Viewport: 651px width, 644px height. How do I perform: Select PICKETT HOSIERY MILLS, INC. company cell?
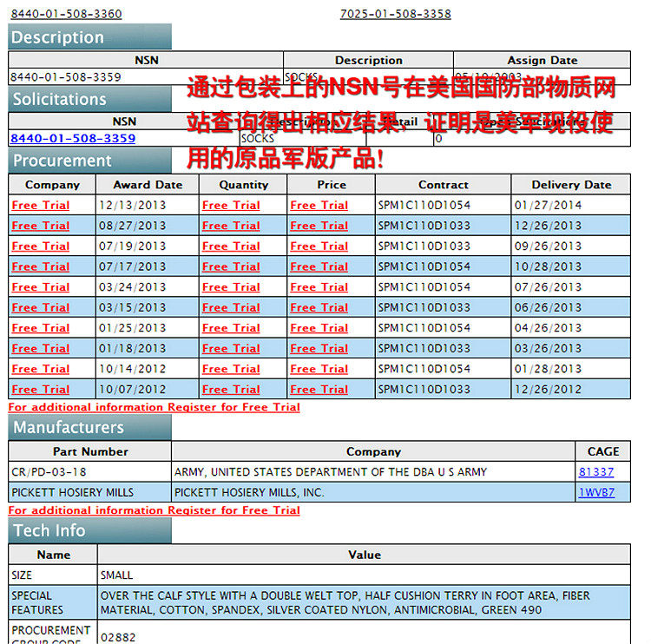(x=373, y=492)
